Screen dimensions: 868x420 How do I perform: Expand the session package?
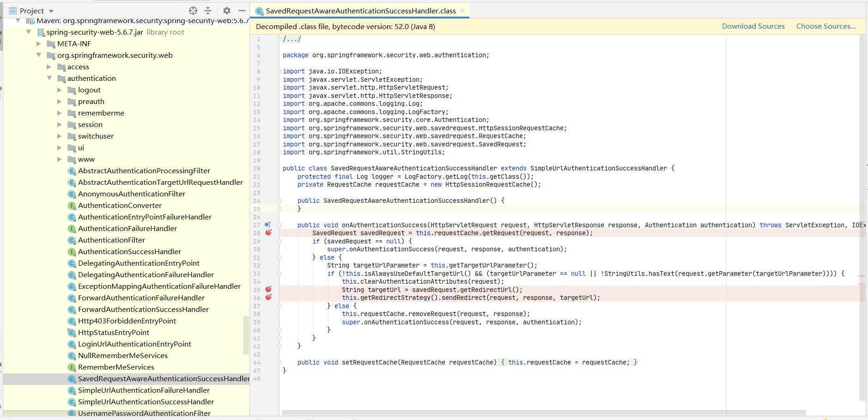click(59, 125)
